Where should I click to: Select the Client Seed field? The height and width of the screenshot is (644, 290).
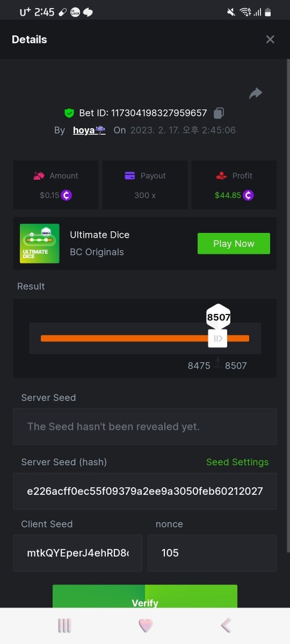78,553
